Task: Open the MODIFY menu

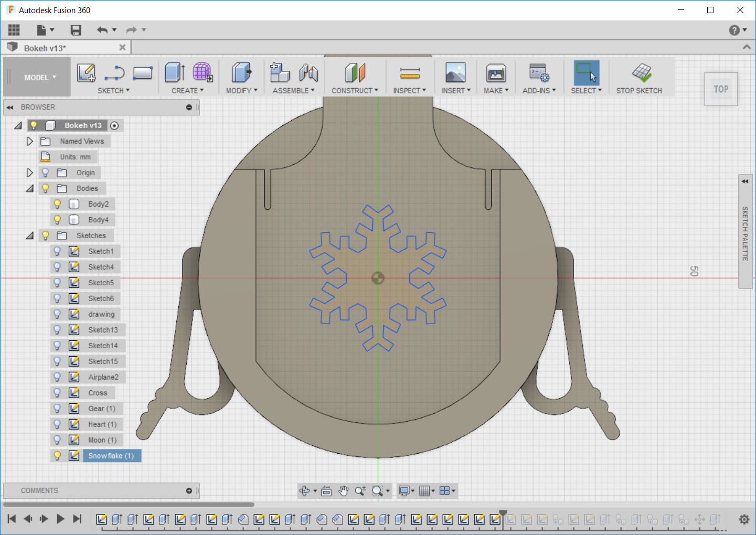Action: coord(242,91)
